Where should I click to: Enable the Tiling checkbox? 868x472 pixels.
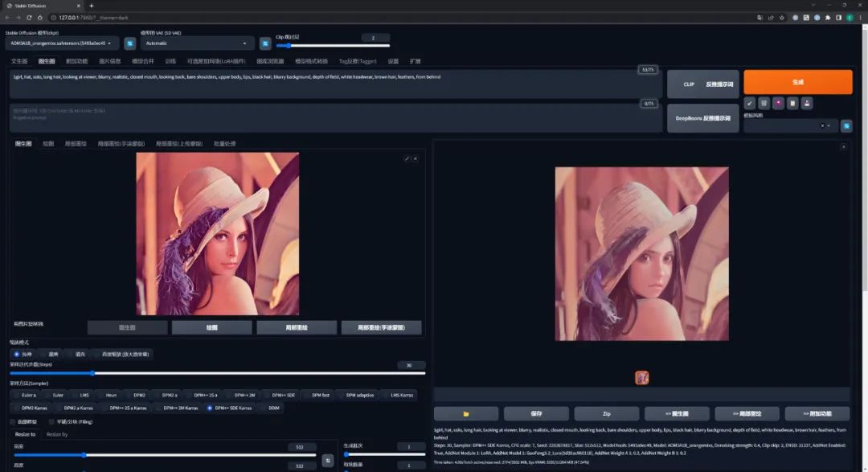tap(51, 421)
